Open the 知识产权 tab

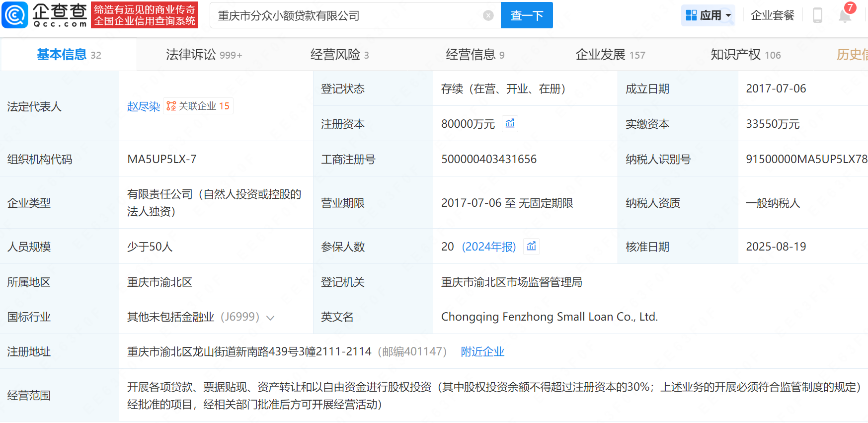click(x=745, y=55)
